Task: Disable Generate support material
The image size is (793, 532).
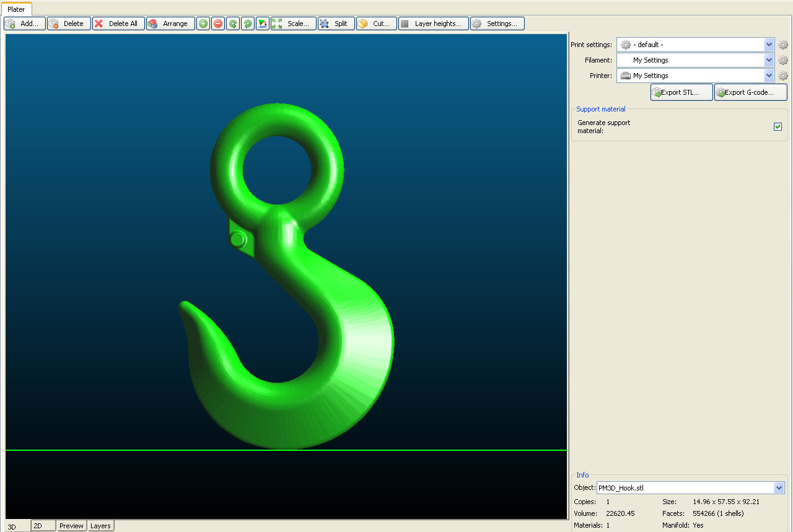Action: [778, 126]
